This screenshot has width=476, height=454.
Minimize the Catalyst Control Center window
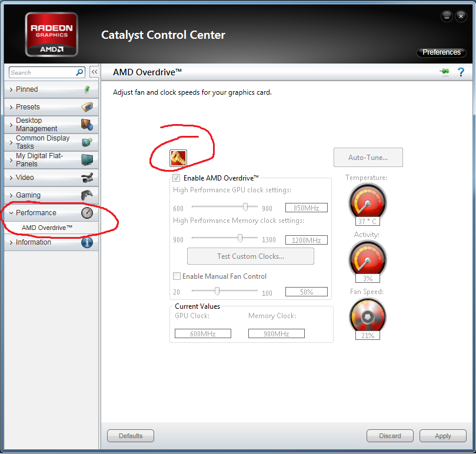447,16
